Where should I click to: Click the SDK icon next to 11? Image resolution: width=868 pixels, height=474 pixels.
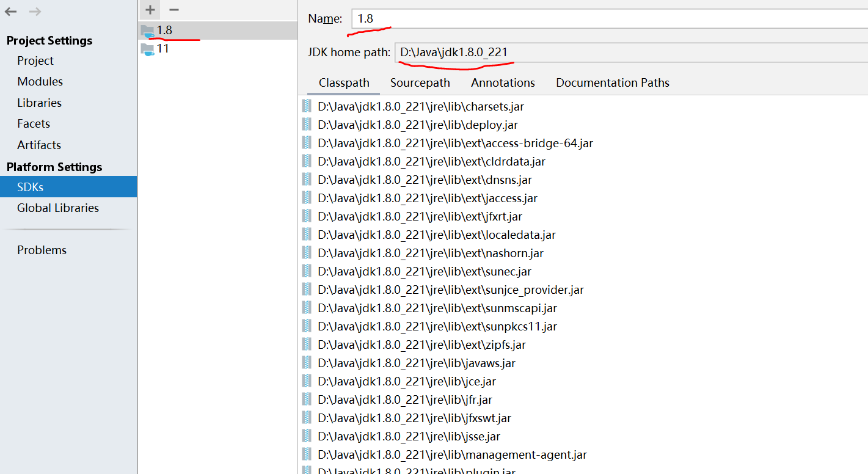coord(147,49)
